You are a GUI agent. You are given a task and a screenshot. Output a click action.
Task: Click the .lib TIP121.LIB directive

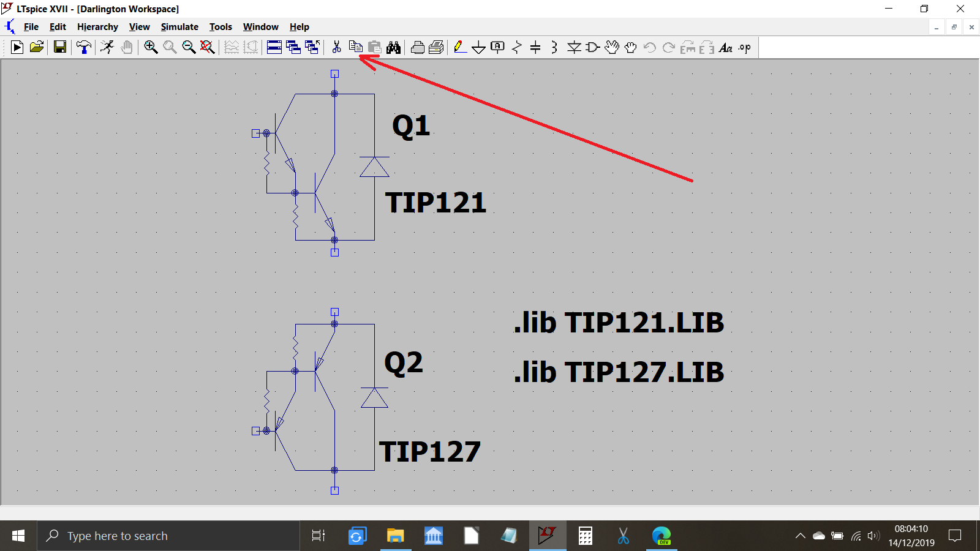[619, 323]
